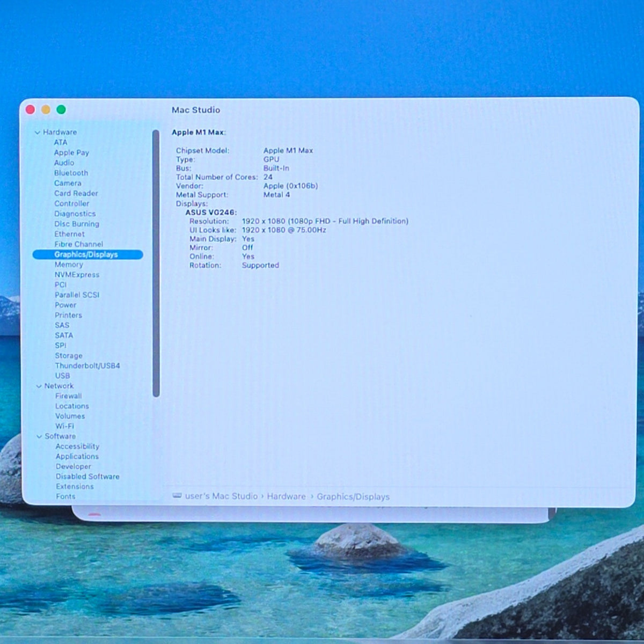Click the Bus value Built-In
The height and width of the screenshot is (644, 644).
click(x=276, y=169)
